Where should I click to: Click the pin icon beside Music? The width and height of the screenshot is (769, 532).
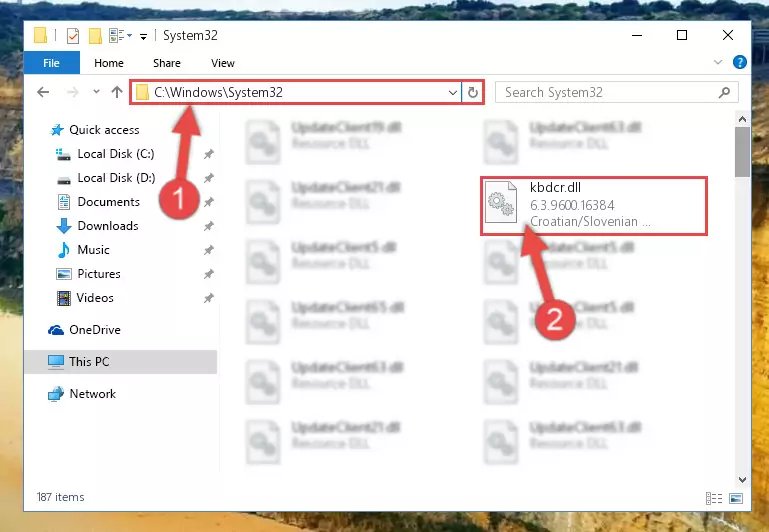coord(208,250)
